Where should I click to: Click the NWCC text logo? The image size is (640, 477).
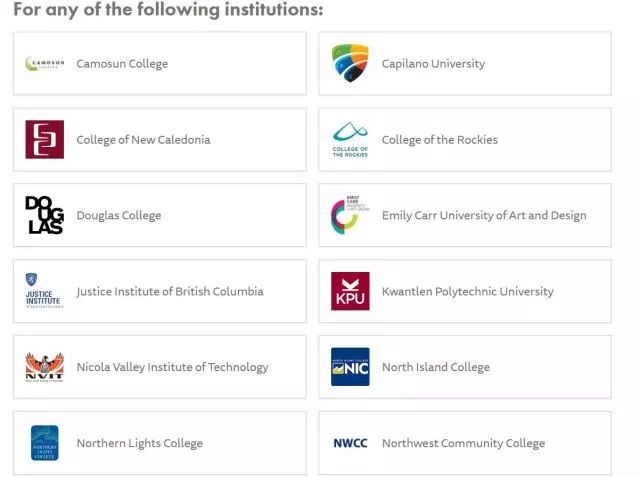coord(350,443)
